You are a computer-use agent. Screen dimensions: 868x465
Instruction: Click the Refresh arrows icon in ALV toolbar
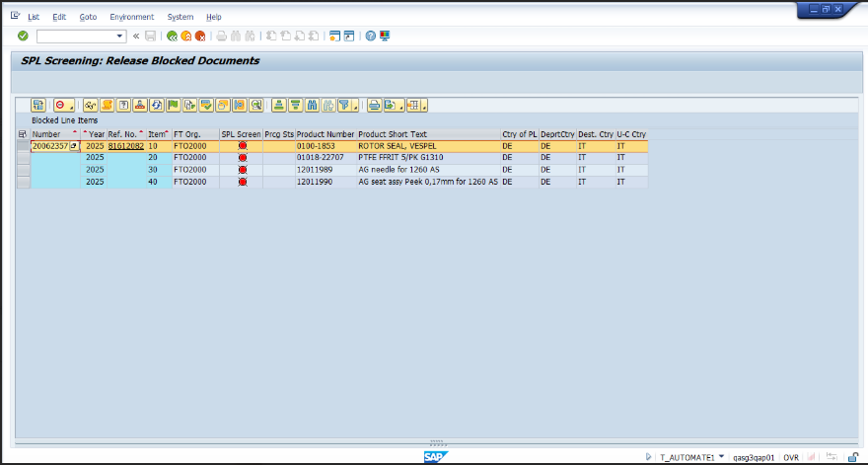[157, 105]
